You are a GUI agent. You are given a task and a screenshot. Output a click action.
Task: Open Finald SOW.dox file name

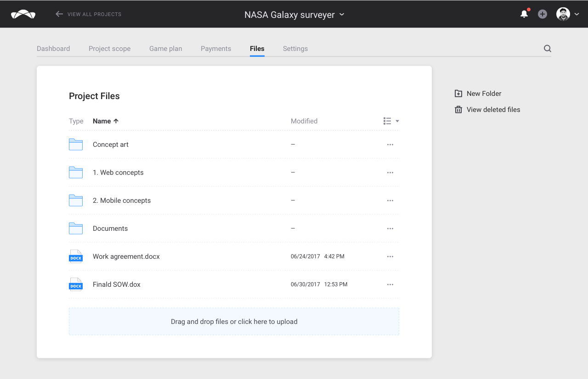coord(117,284)
